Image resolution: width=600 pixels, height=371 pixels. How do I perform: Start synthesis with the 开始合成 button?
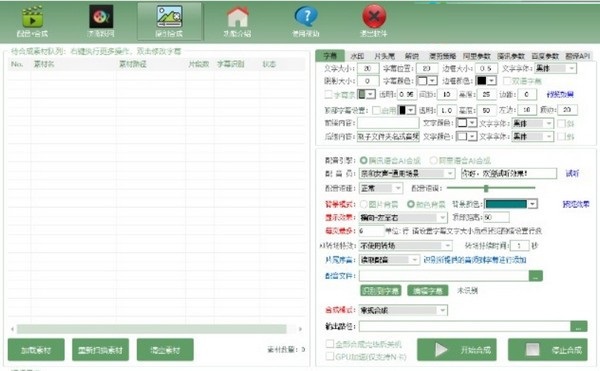point(457,350)
